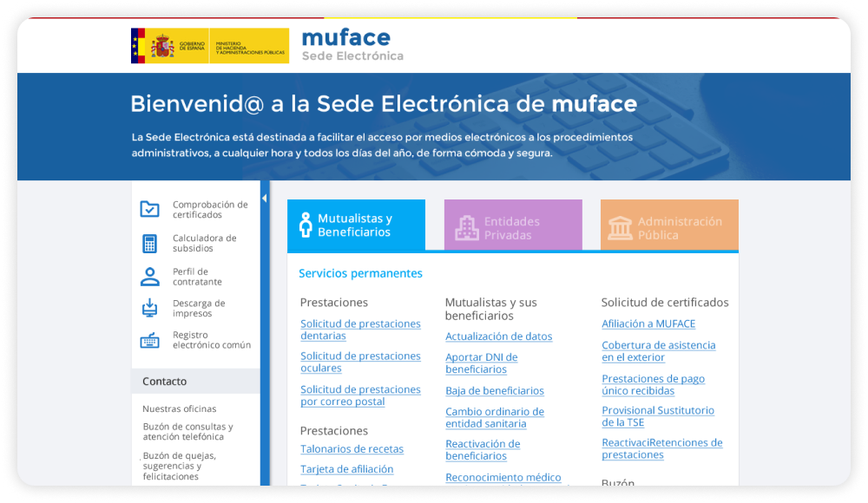
Task: Click the Comprobación de certificados folder-check icon
Action: pos(149,209)
